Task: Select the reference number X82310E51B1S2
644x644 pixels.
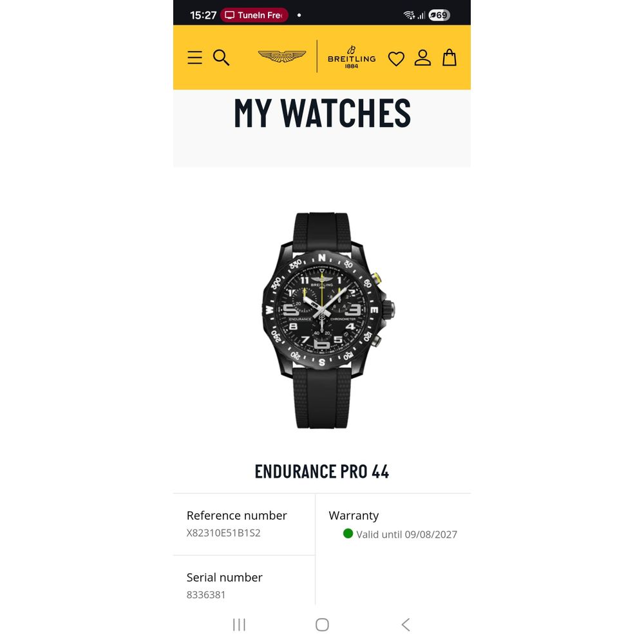Action: click(223, 533)
